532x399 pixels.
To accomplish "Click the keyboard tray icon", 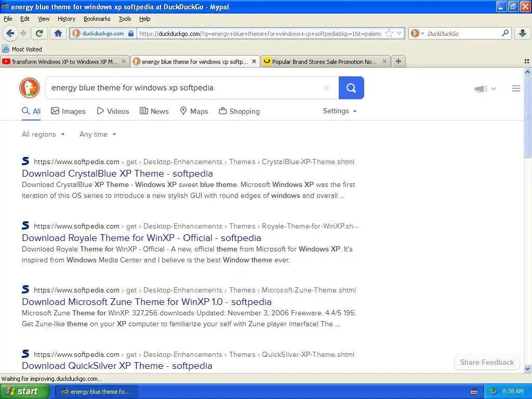I will 474,392.
